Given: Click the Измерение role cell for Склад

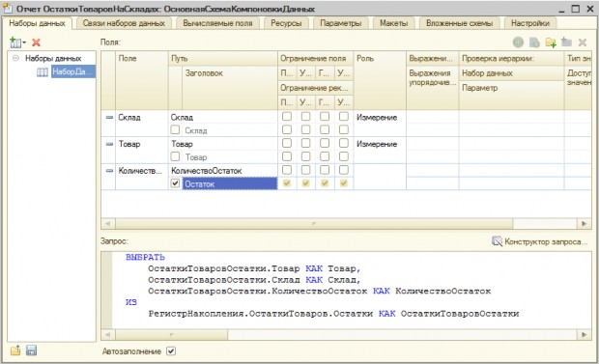Looking at the screenshot, I should pyautogui.click(x=380, y=117).
